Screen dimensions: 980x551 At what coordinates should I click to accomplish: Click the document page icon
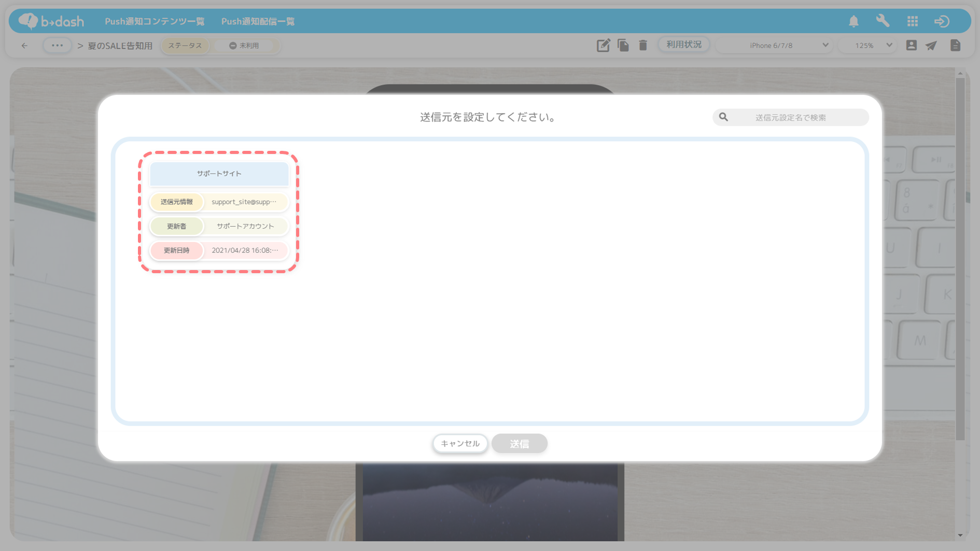pyautogui.click(x=955, y=45)
